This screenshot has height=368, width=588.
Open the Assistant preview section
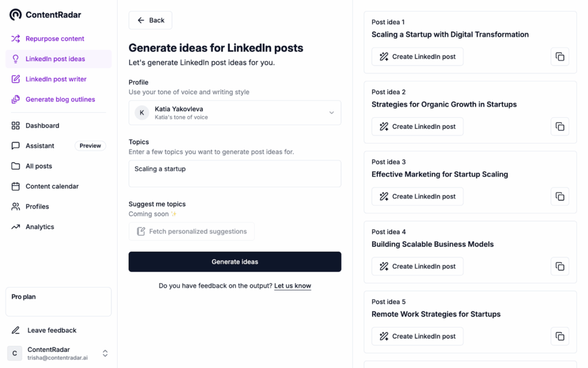pyautogui.click(x=40, y=146)
